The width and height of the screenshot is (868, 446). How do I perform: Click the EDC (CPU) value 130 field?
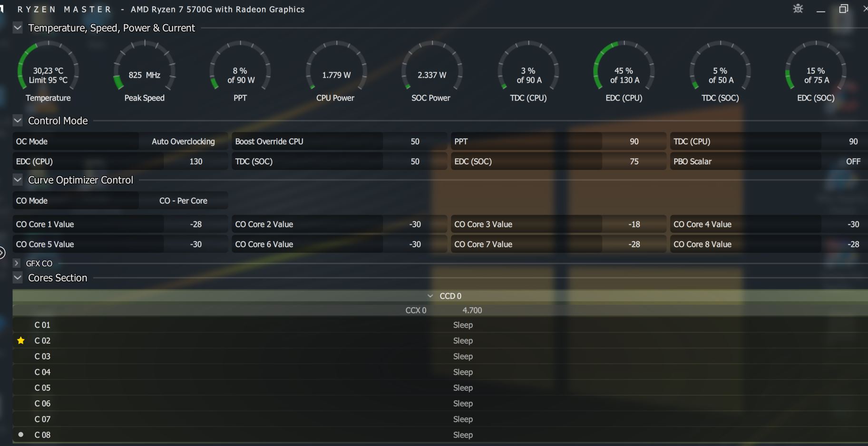[x=195, y=161]
